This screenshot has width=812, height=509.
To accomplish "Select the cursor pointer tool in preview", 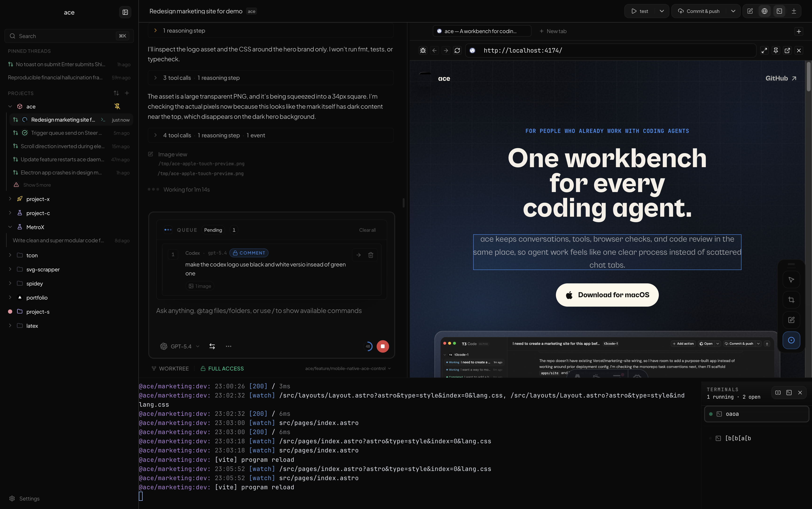I will click(792, 280).
